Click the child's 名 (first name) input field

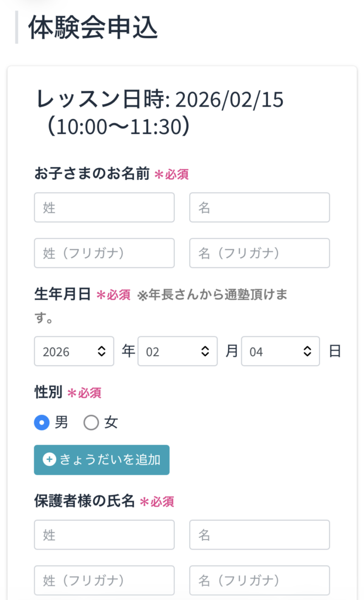pyautogui.click(x=259, y=207)
